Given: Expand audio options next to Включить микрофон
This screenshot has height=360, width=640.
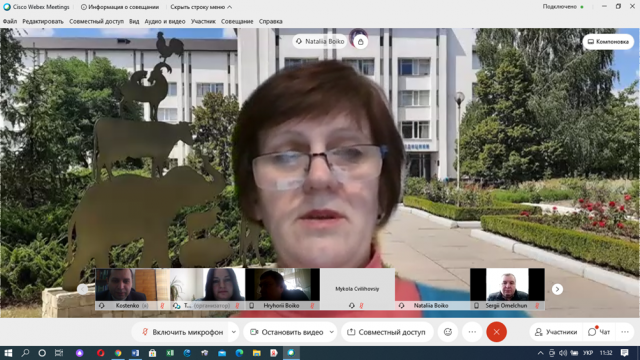Looking at the screenshot, I should pyautogui.click(x=234, y=332).
